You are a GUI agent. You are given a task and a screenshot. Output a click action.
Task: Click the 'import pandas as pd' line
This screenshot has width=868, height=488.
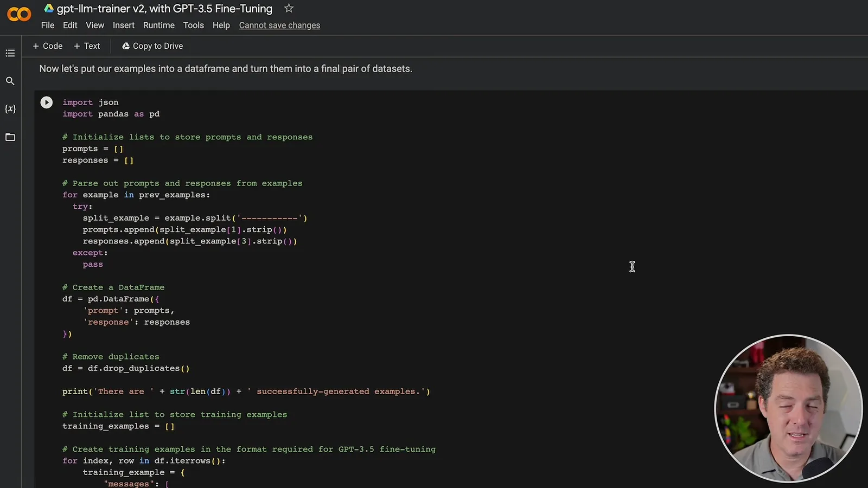coord(111,114)
